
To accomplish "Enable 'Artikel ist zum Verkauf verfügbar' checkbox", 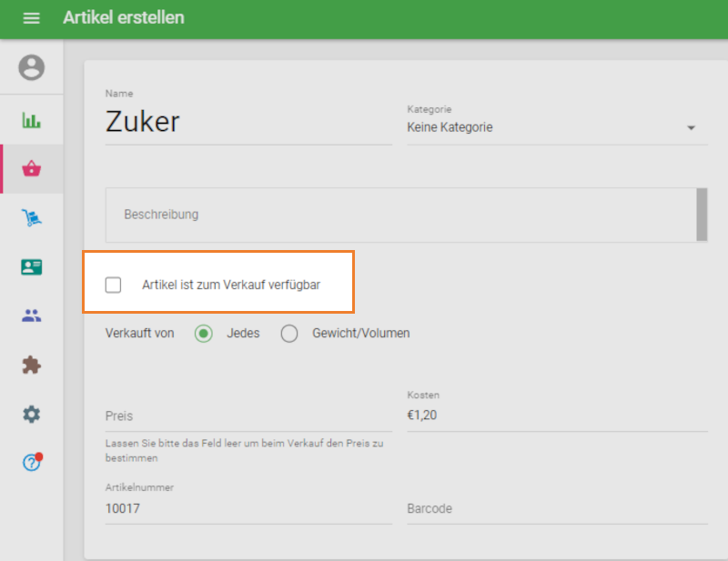I will point(114,285).
